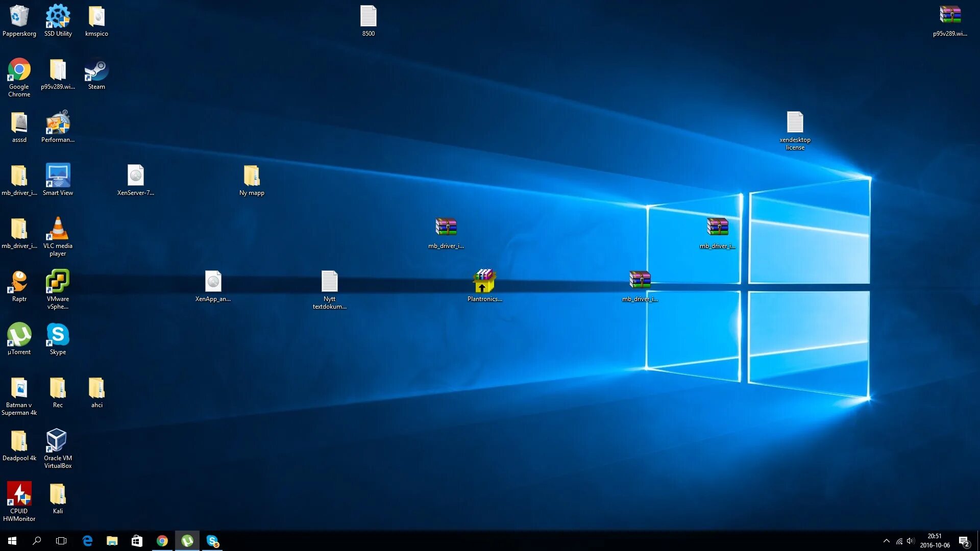Launch Microsoft Edge from the taskbar
The width and height of the screenshot is (980, 551).
pyautogui.click(x=87, y=541)
